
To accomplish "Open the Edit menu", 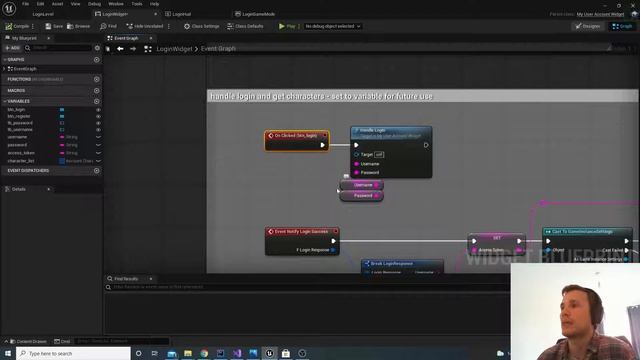I will [x=40, y=4].
